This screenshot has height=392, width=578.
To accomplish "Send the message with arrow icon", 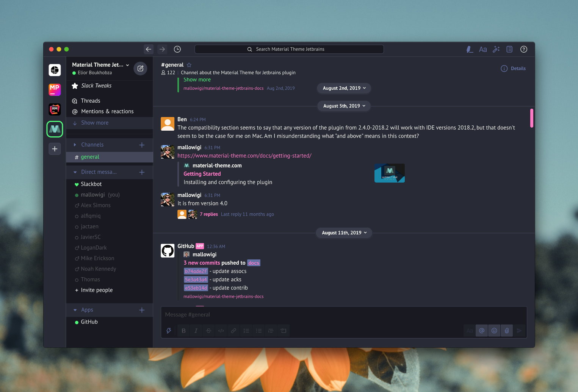I will pyautogui.click(x=519, y=331).
